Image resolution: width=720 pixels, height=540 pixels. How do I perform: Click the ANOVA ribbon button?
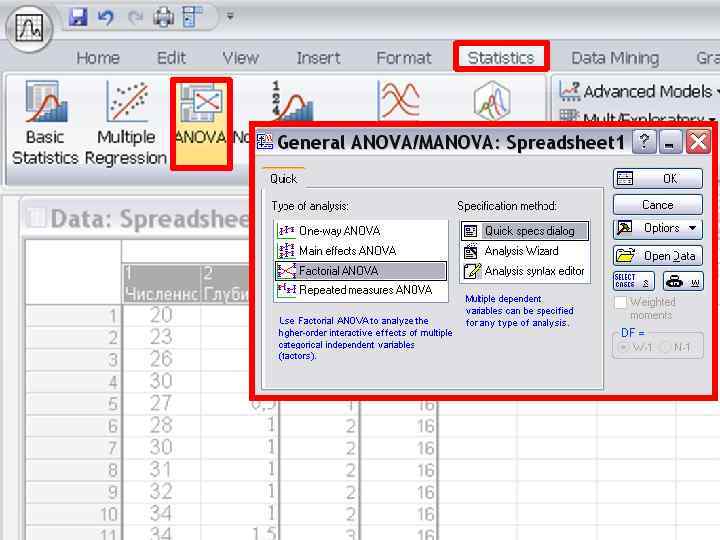pyautogui.click(x=201, y=124)
